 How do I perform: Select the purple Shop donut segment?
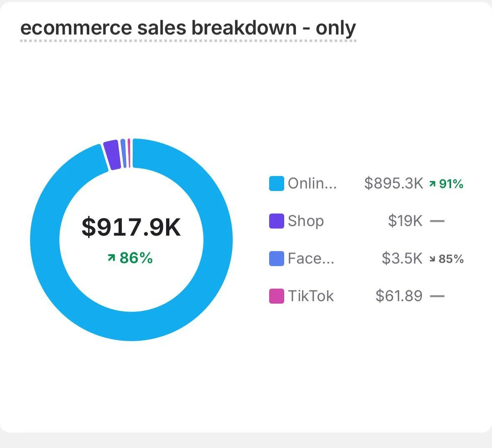coord(112,155)
